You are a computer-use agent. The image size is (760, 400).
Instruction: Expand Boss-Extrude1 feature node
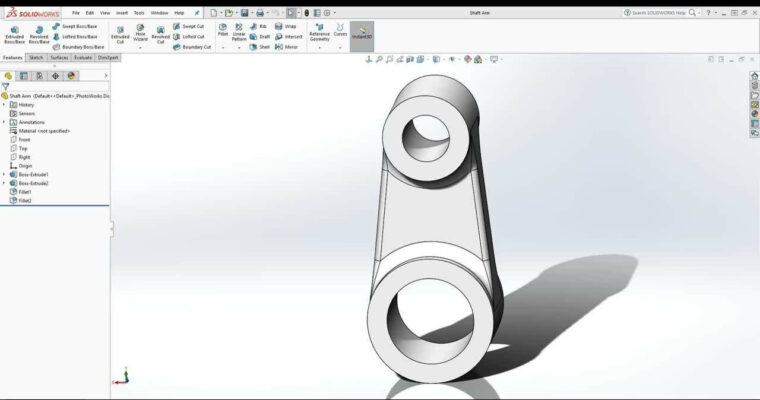click(x=4, y=175)
